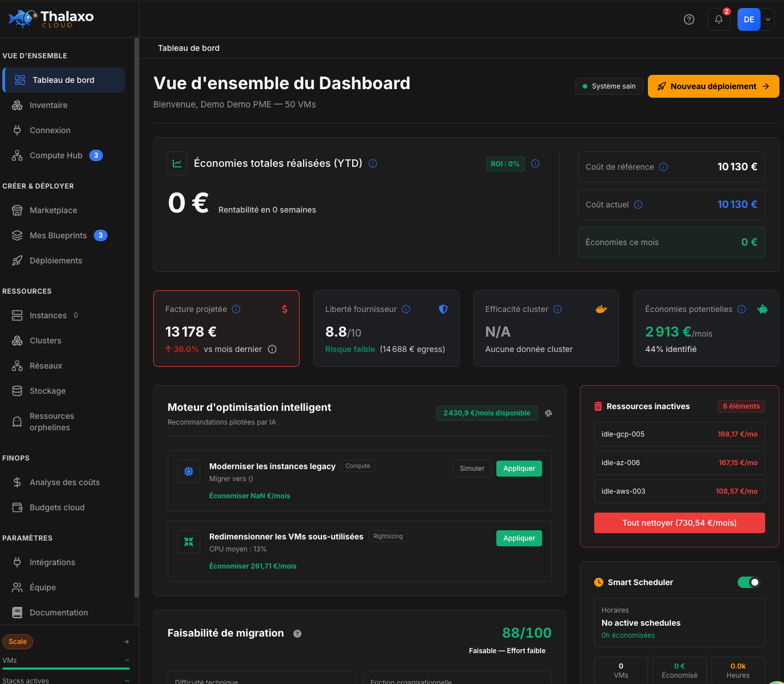Click info icon beside ROI badge
This screenshot has height=684, width=784.
535,163
